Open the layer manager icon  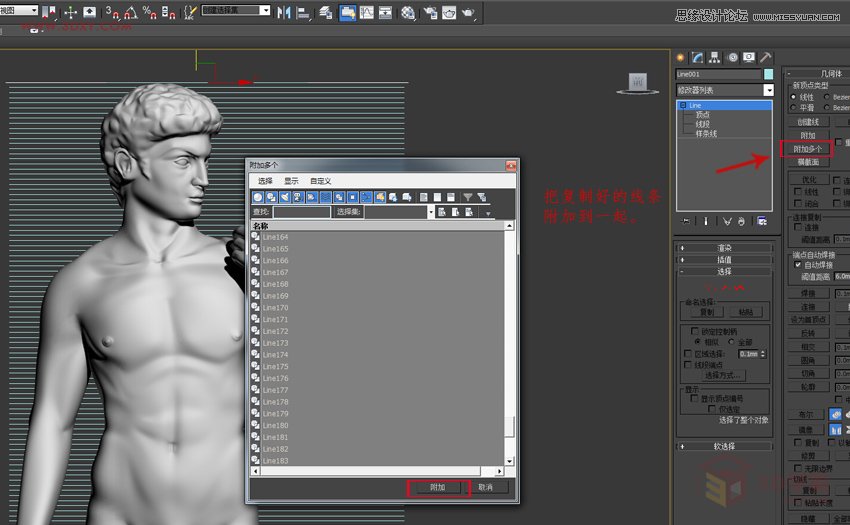click(326, 12)
